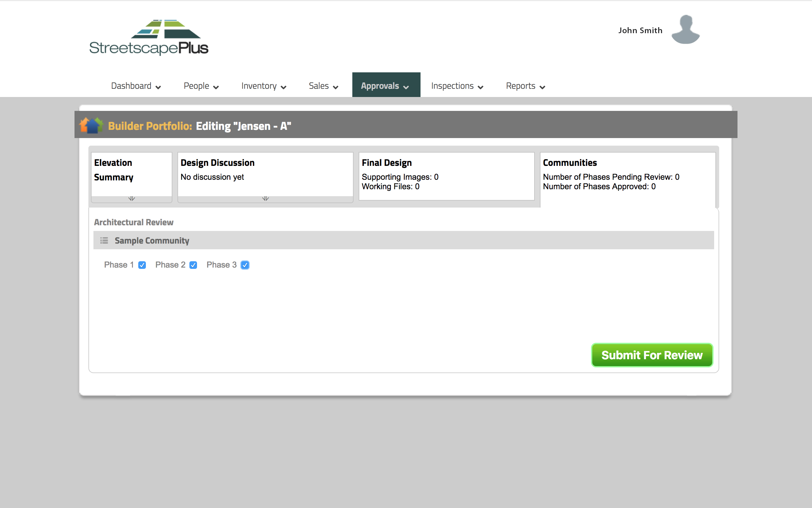
Task: Open the People dropdown menu
Action: 201,86
